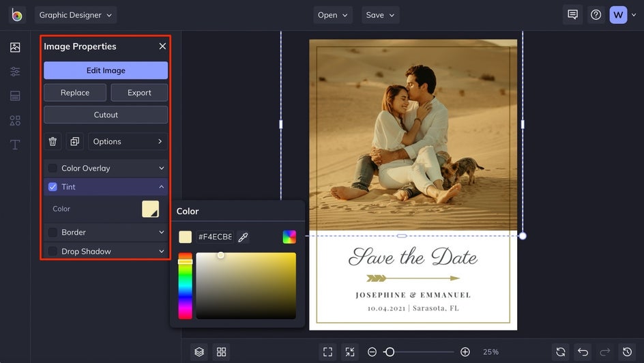Delete image using the trash icon
Viewport: 644px width, 363px height.
[53, 141]
